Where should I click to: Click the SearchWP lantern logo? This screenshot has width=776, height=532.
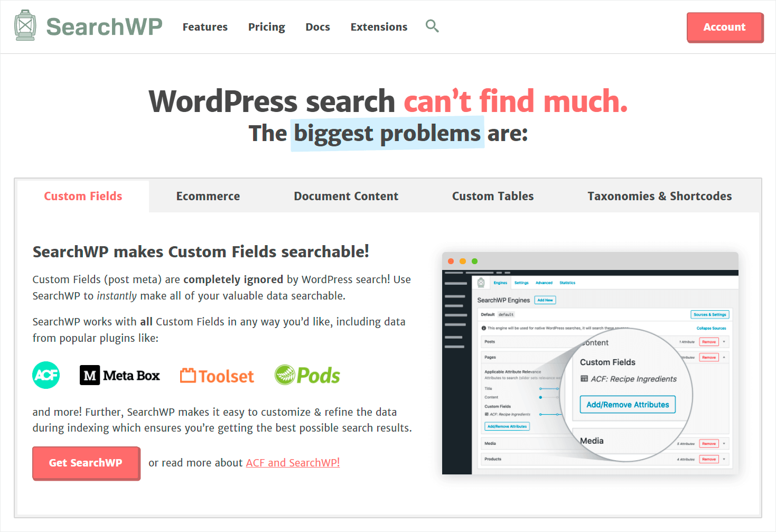click(x=24, y=24)
